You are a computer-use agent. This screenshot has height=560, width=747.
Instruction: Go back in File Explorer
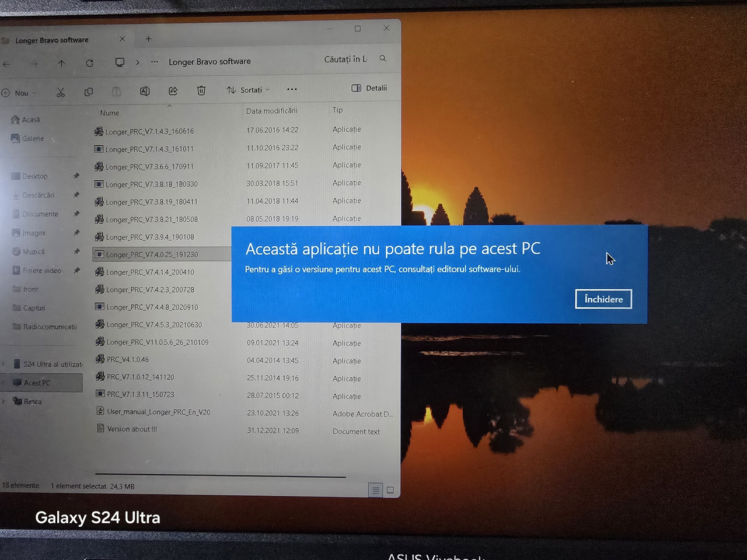click(6, 64)
